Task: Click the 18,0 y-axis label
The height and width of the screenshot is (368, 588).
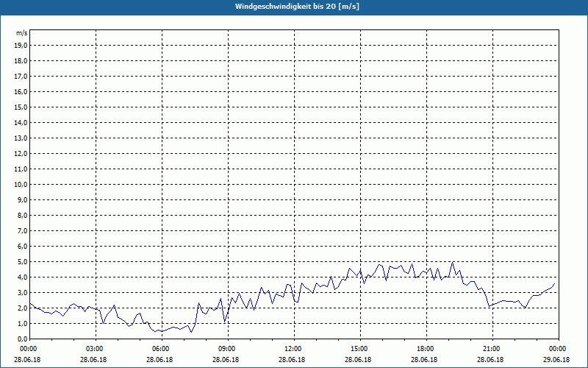Action: (x=21, y=61)
